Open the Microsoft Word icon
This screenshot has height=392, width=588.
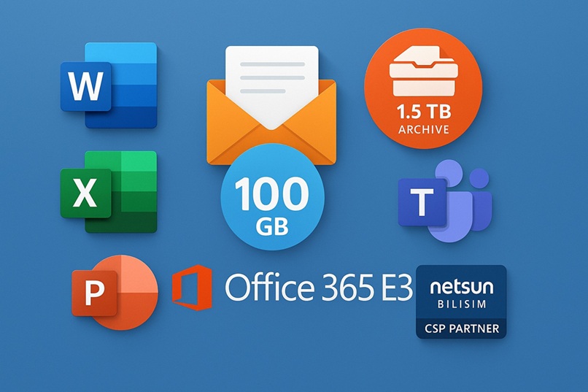point(109,85)
